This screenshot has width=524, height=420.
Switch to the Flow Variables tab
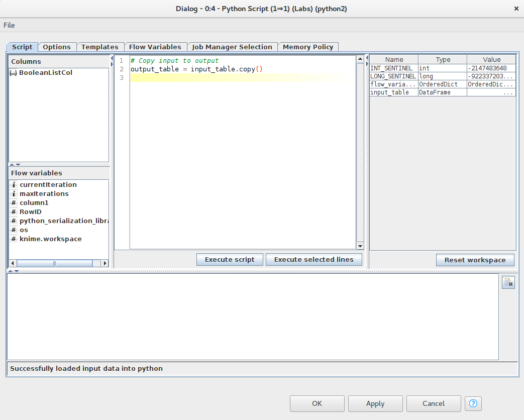[x=155, y=47]
